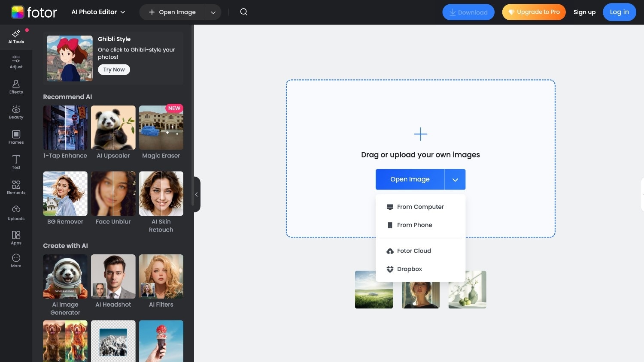Open the Beauty tools sidebar
This screenshot has width=644, height=362.
[16, 112]
